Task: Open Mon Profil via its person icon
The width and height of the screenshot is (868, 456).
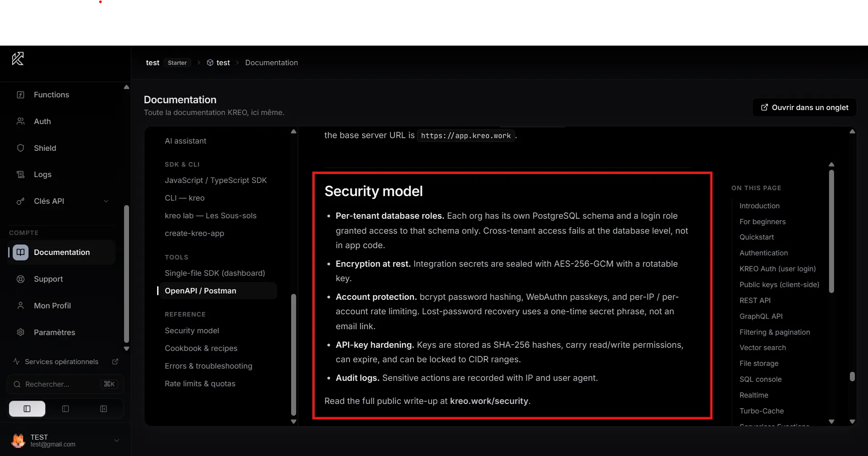Action: (20, 306)
